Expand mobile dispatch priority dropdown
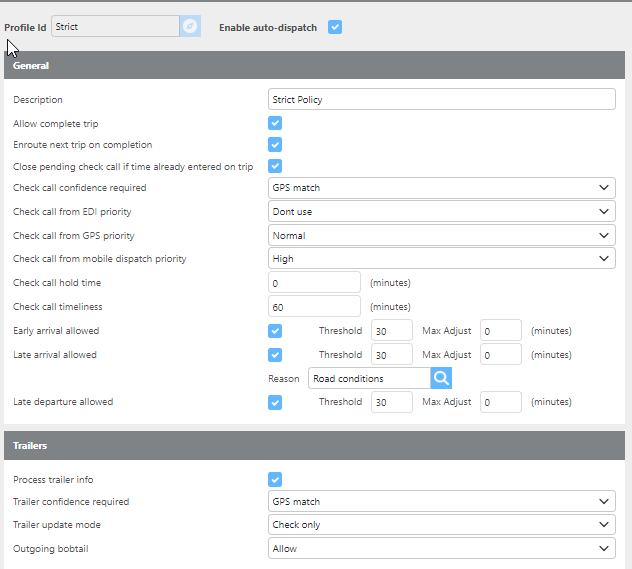The height and width of the screenshot is (569, 632). click(x=441, y=259)
